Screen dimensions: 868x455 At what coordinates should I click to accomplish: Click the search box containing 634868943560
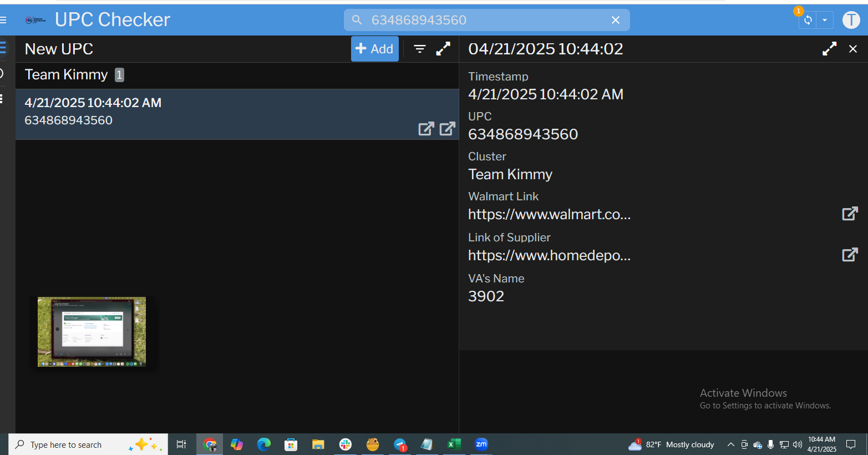point(483,20)
